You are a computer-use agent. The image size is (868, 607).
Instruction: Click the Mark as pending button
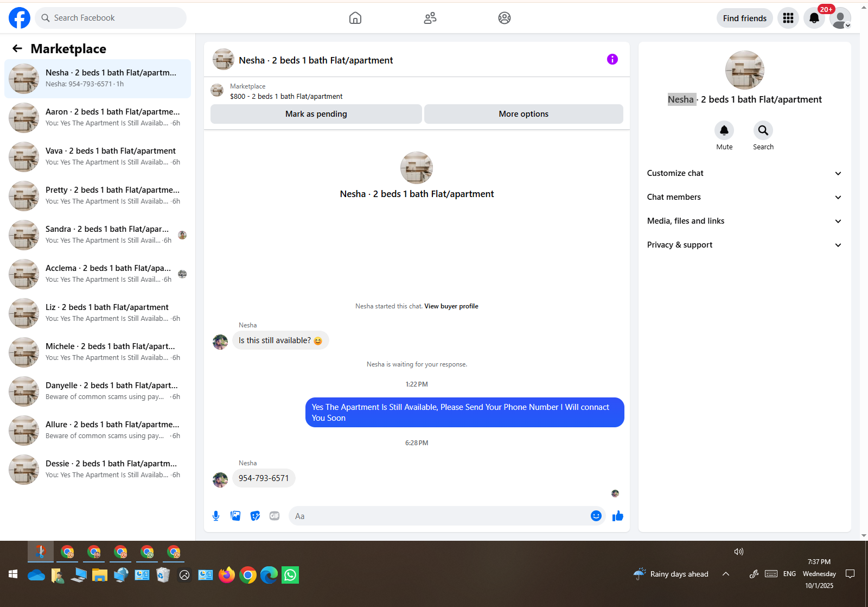click(x=316, y=114)
